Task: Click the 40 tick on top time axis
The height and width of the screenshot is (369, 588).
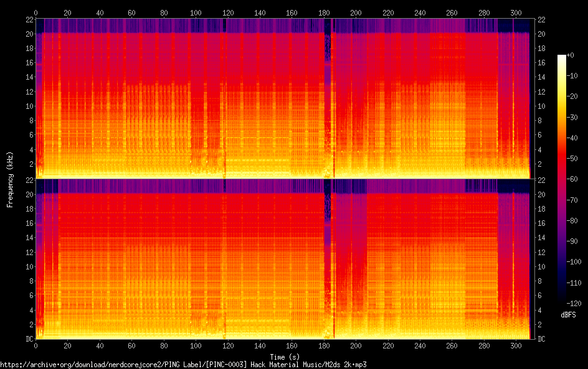Action: (x=100, y=12)
